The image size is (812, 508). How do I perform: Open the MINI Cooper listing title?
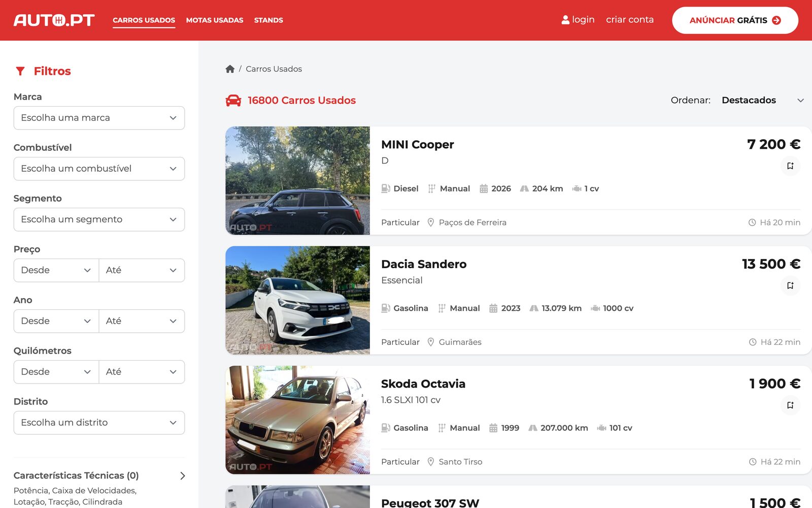click(x=417, y=144)
